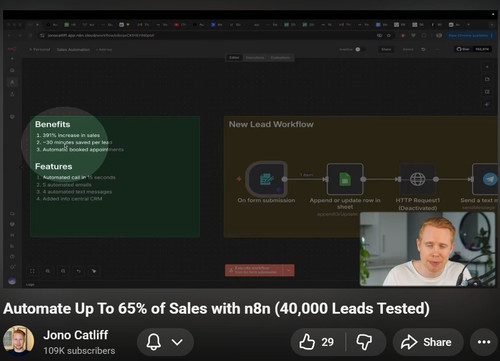Select the HTTP Request1 deactivated node

coord(417,179)
